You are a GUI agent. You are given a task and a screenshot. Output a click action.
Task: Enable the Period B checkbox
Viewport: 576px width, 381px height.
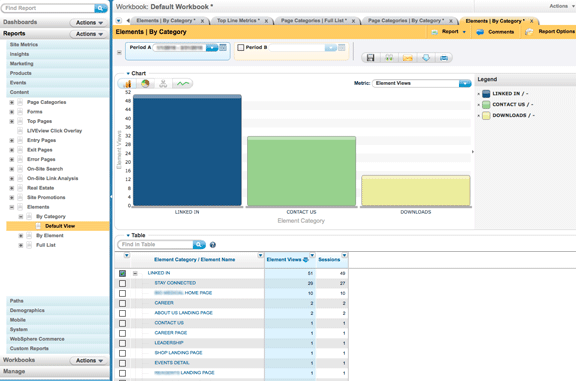[x=241, y=47]
